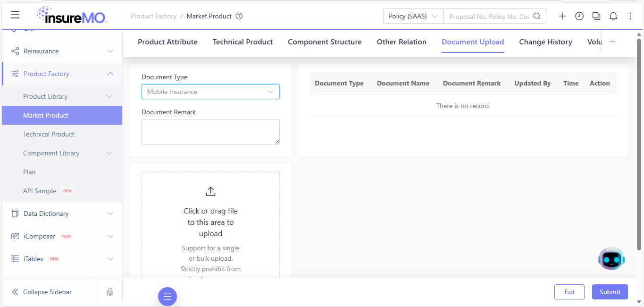Select Market Product in sidebar
The height and width of the screenshot is (307, 644).
click(62, 115)
